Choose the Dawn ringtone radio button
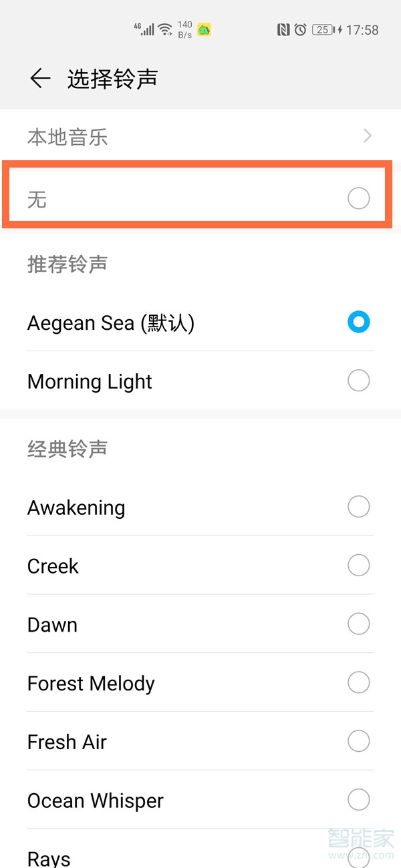 (x=359, y=624)
